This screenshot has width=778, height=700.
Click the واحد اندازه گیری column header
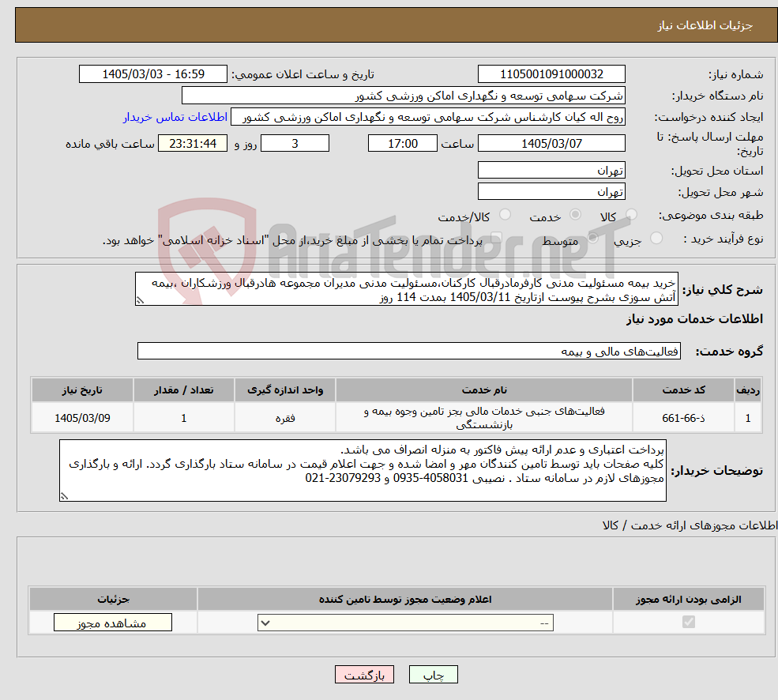pyautogui.click(x=285, y=390)
